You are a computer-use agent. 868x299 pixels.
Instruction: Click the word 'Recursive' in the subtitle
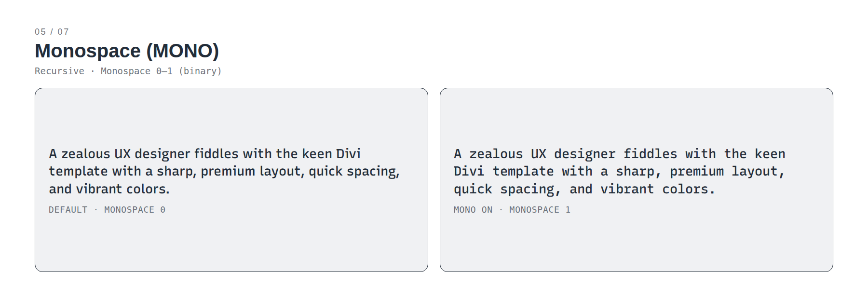(59, 71)
